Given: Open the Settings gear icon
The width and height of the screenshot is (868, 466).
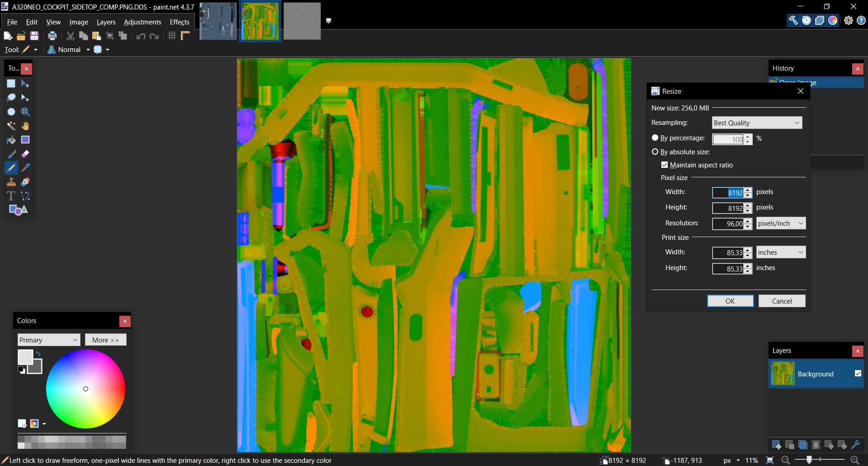Looking at the screenshot, I should tap(849, 20).
